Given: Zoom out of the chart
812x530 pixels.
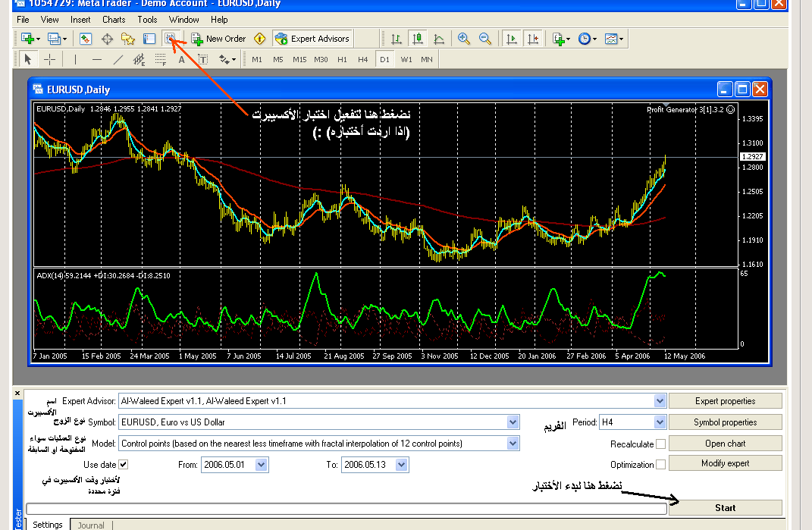Looking at the screenshot, I should 484,39.
